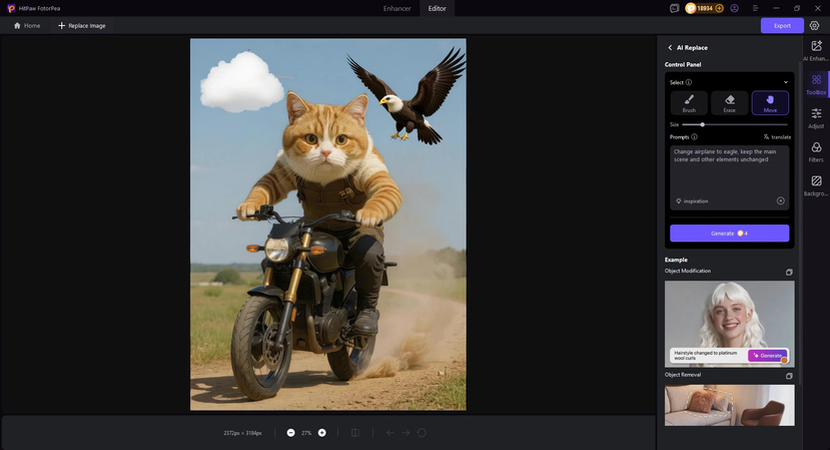The image size is (830, 450).
Task: Click the info icon next to Select
Action: (x=689, y=82)
